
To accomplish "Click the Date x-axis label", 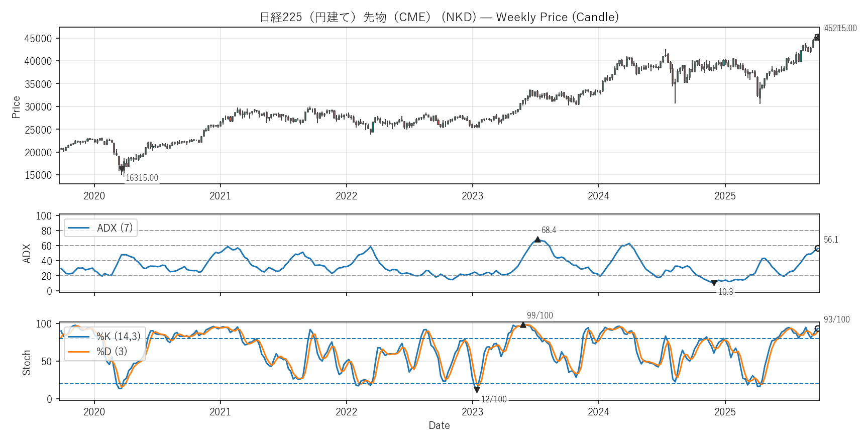I will click(x=439, y=425).
